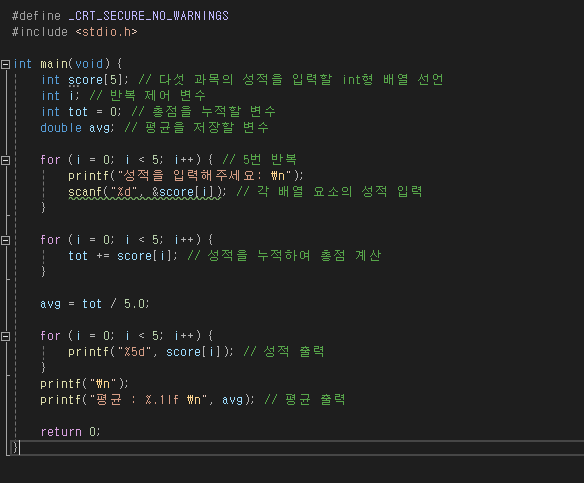Image resolution: width=584 pixels, height=483 pixels.
Task: Collapse the for loop with tot += score[i]
Action: [5, 241]
